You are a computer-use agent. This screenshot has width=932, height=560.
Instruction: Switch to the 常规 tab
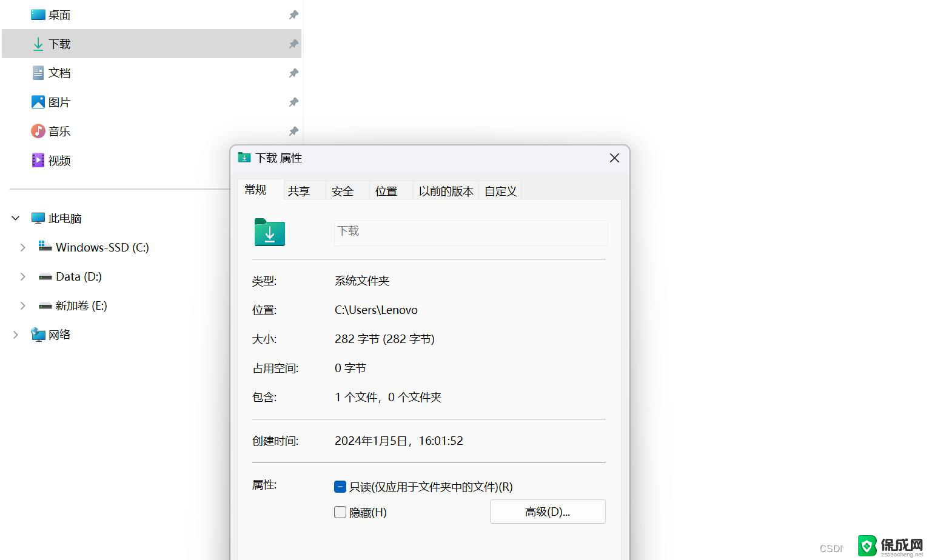click(x=260, y=190)
